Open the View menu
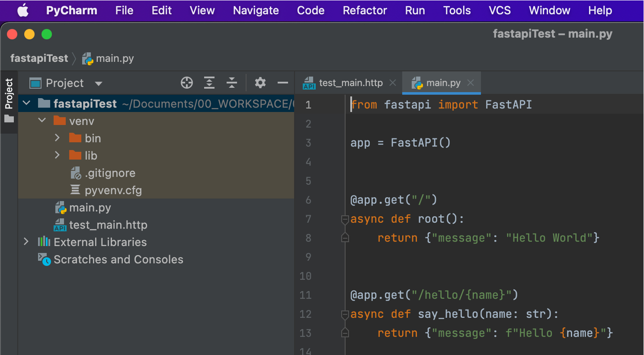 click(202, 10)
